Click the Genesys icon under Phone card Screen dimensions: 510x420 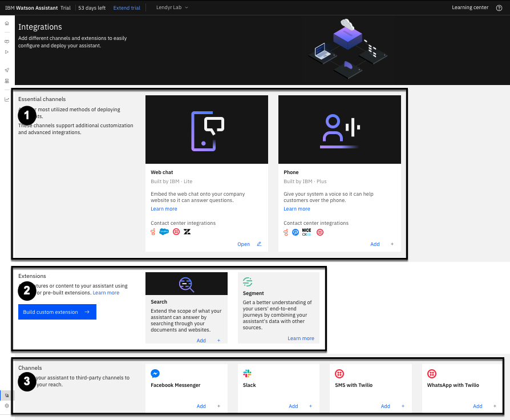(286, 232)
